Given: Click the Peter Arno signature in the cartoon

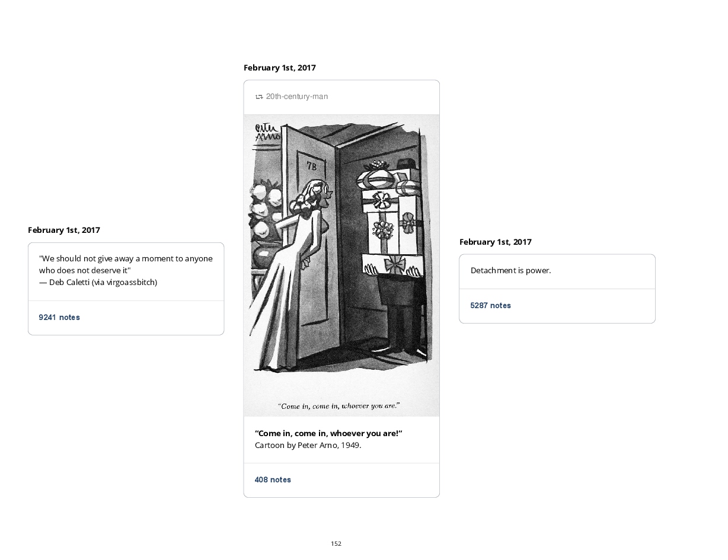Looking at the screenshot, I should 266,133.
